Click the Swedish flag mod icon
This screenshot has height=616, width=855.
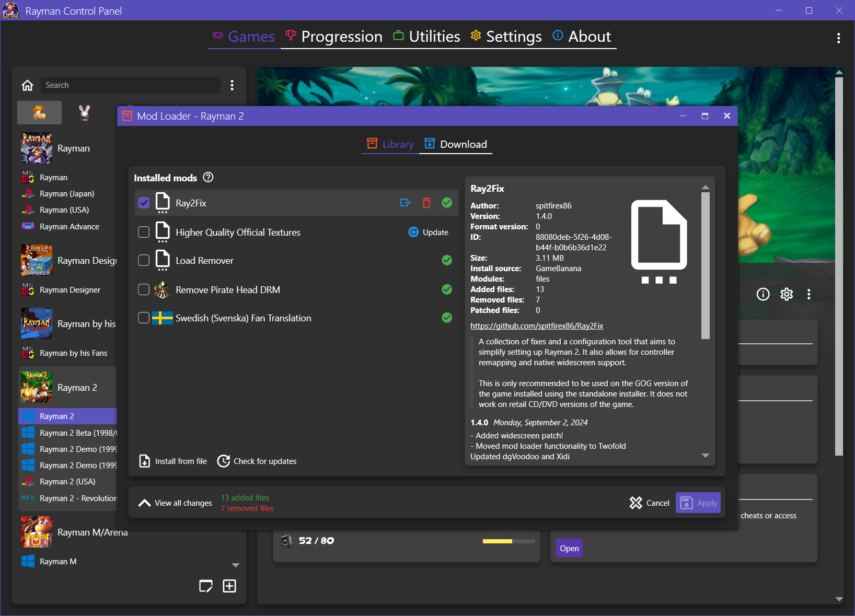(163, 318)
